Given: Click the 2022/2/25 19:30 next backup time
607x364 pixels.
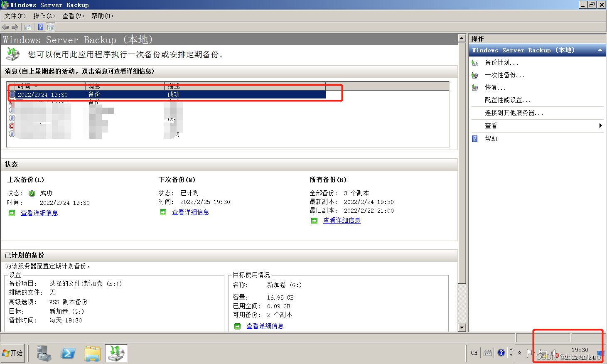Looking at the screenshot, I should point(205,202).
